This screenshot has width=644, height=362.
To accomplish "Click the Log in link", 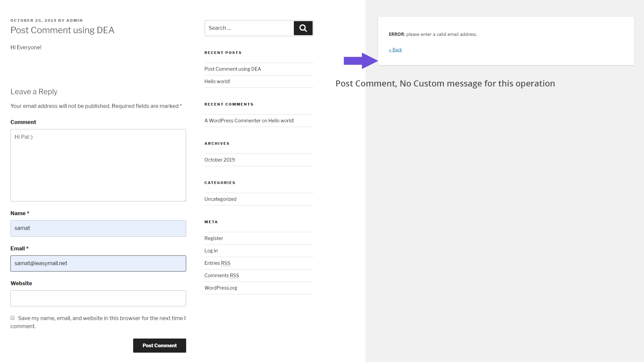I will (211, 251).
